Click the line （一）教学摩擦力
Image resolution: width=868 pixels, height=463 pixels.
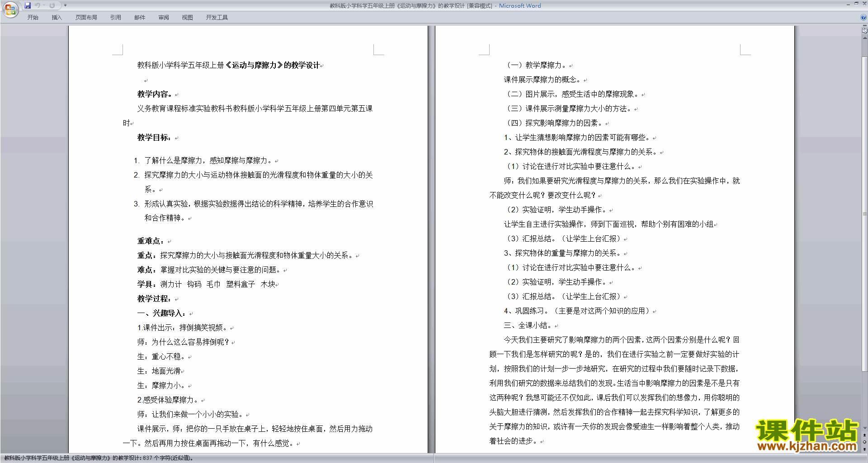535,65
